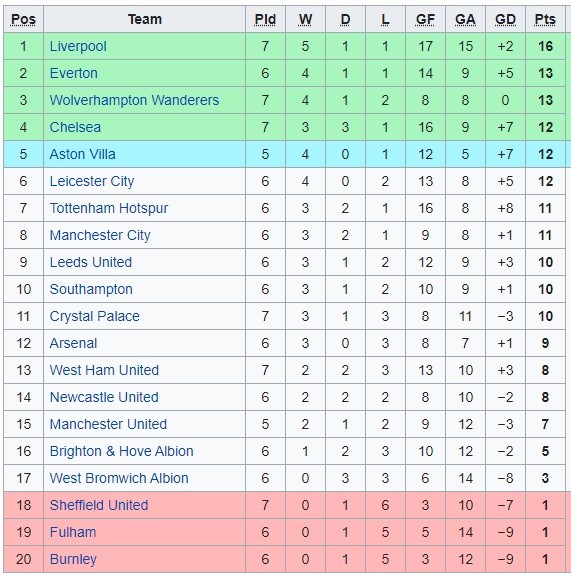Screen dimensions: 571x580
Task: Click Liverpool's 16 points cell
Action: pyautogui.click(x=545, y=47)
